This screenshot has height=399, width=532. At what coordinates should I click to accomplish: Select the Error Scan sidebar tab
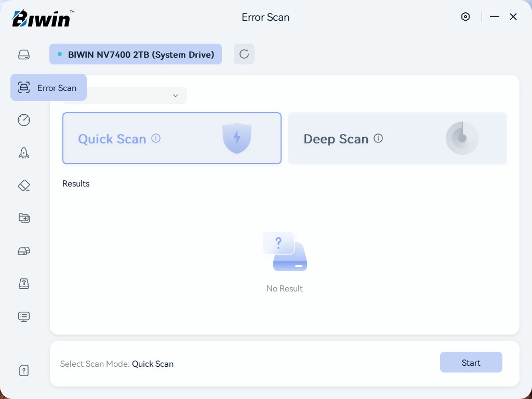coord(48,87)
